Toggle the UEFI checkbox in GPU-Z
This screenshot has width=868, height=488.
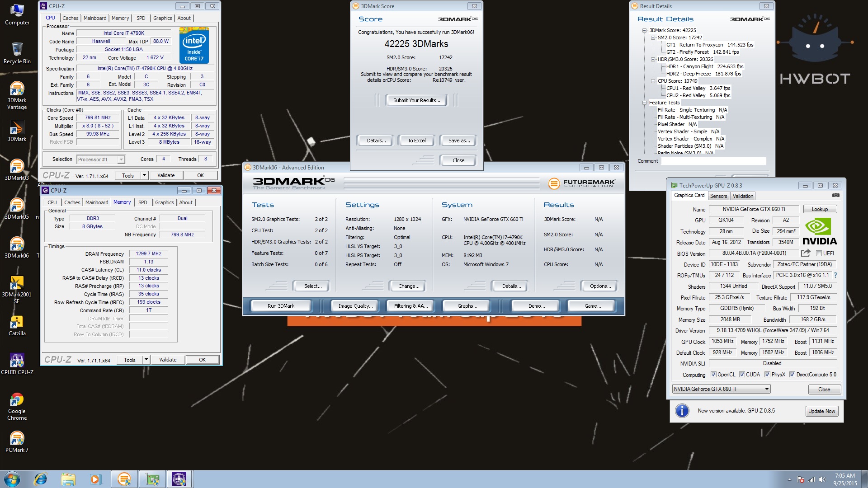click(x=819, y=253)
